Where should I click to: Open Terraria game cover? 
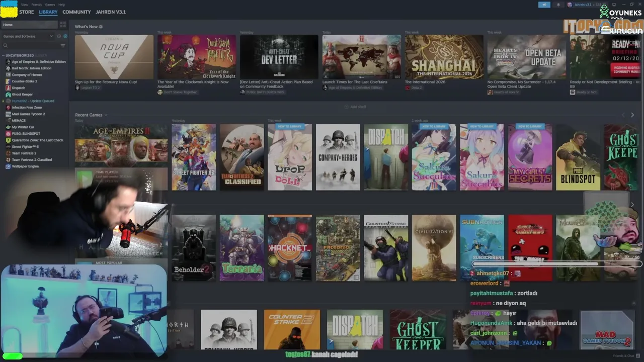point(242,248)
